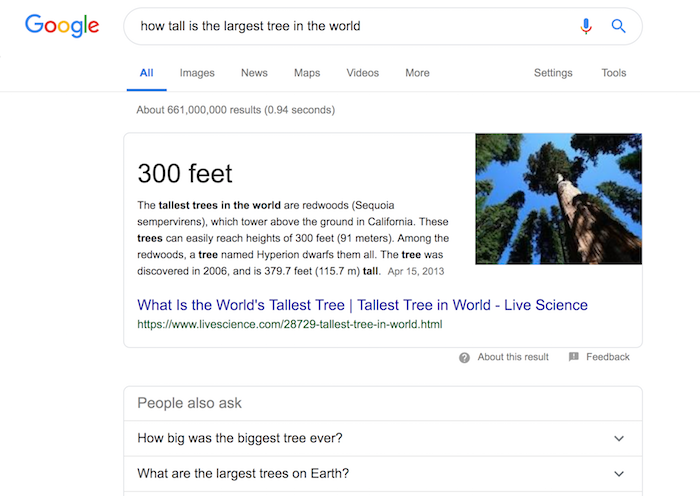Open the More search options menu

pos(417,73)
